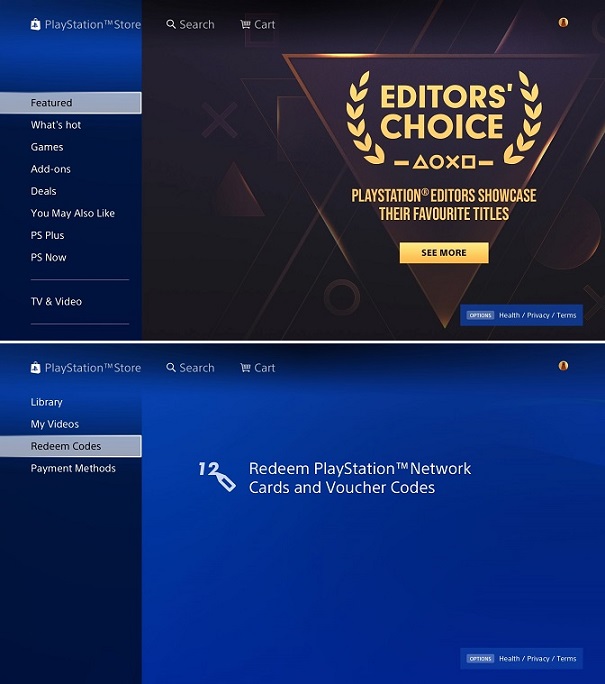Image resolution: width=605 pixels, height=684 pixels.
Task: Open You May Also Like
Action: coord(73,213)
